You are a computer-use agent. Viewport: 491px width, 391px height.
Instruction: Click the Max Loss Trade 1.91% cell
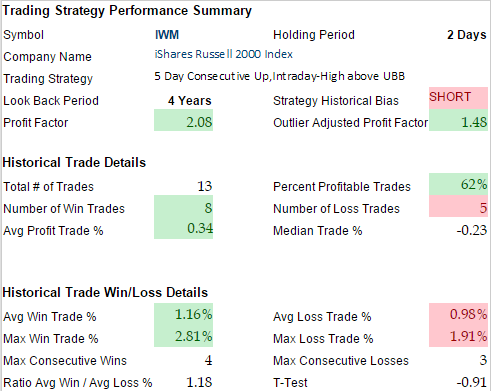coord(458,336)
